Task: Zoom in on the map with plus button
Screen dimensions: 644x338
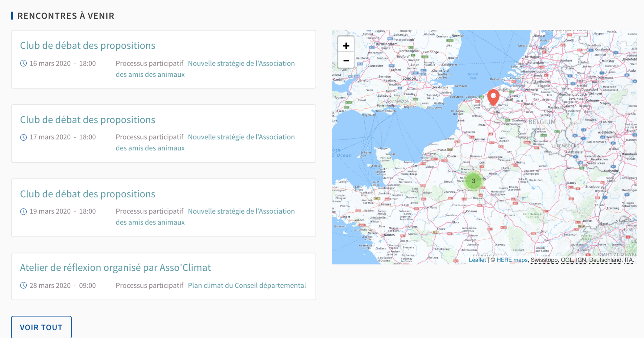Action: point(346,46)
